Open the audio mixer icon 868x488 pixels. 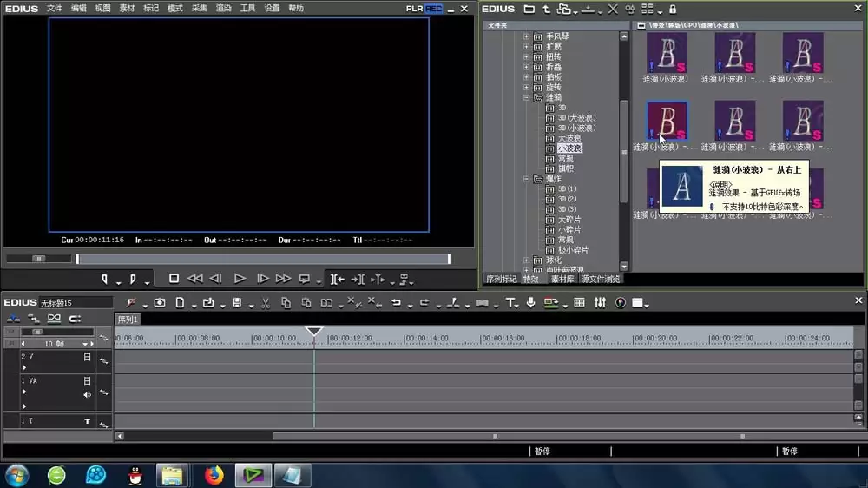600,302
